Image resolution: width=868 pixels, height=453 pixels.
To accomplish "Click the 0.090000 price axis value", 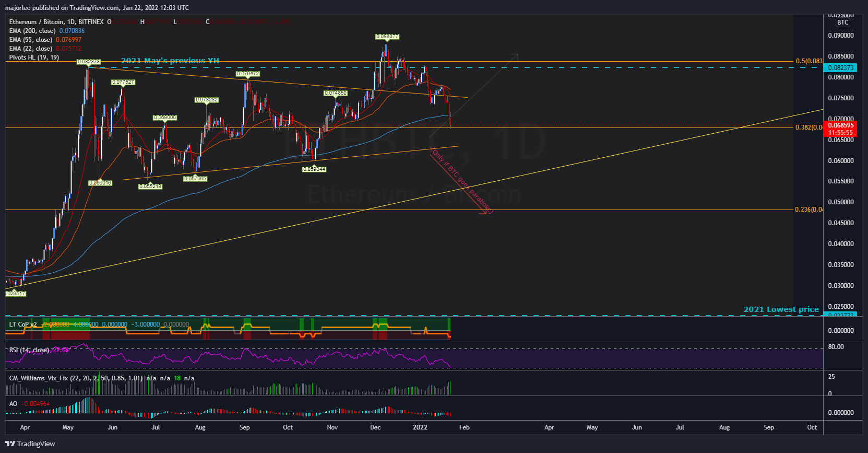I will [841, 36].
